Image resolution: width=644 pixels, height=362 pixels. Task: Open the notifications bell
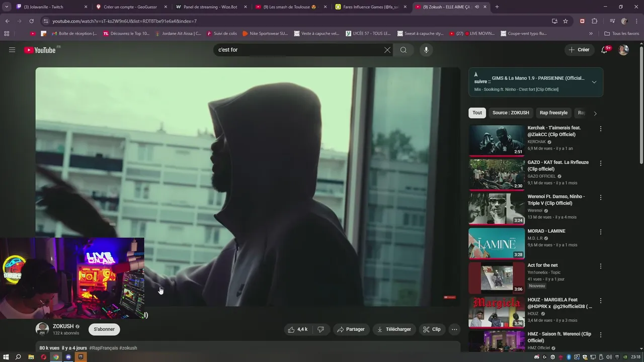pos(605,50)
